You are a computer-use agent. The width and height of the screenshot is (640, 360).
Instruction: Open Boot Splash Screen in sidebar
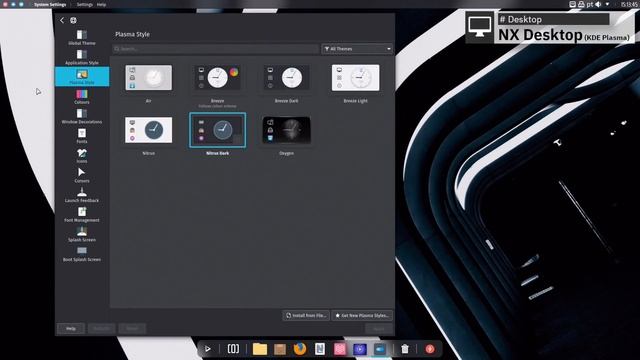click(x=82, y=253)
